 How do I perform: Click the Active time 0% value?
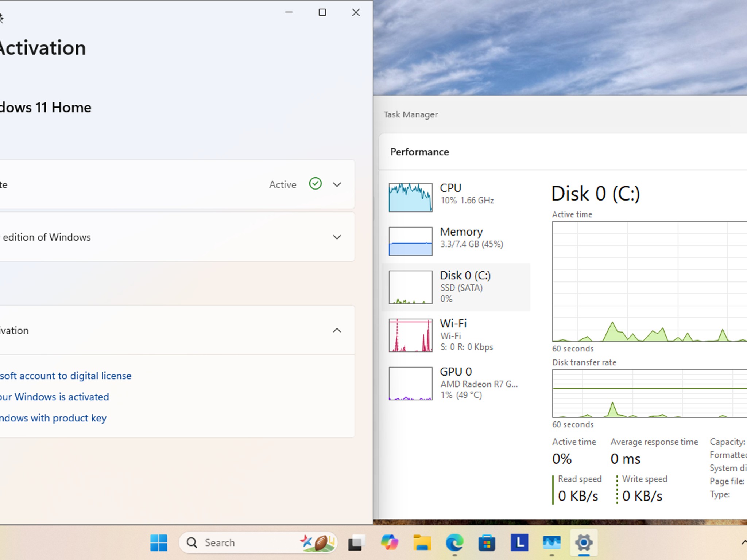(562, 459)
